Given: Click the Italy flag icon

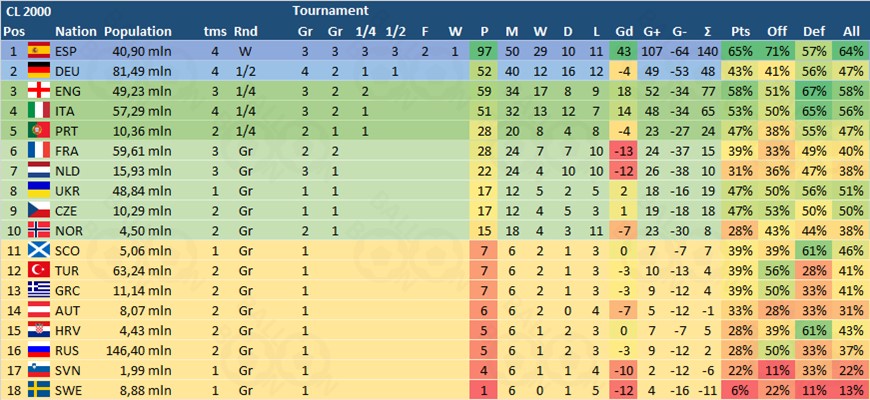Looking at the screenshot, I should click(39, 112).
